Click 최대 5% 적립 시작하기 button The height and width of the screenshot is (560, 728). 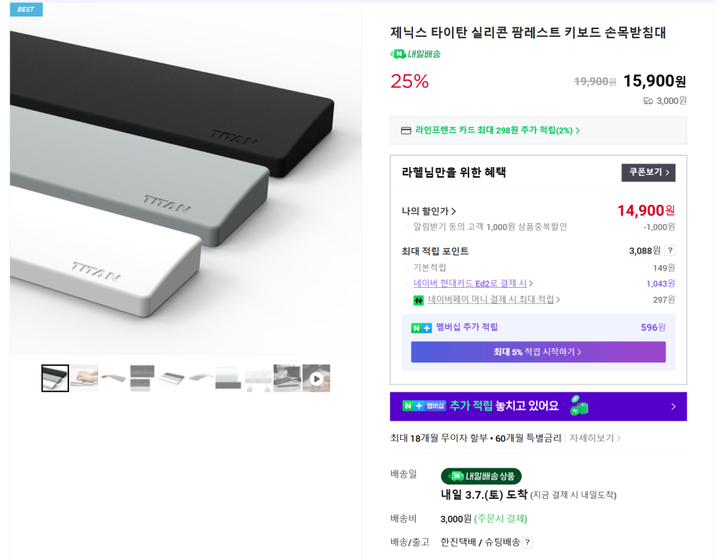(x=538, y=352)
